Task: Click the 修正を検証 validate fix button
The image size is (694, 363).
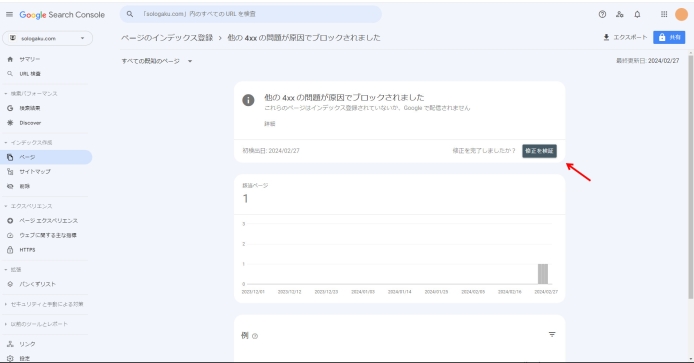Action: point(539,151)
